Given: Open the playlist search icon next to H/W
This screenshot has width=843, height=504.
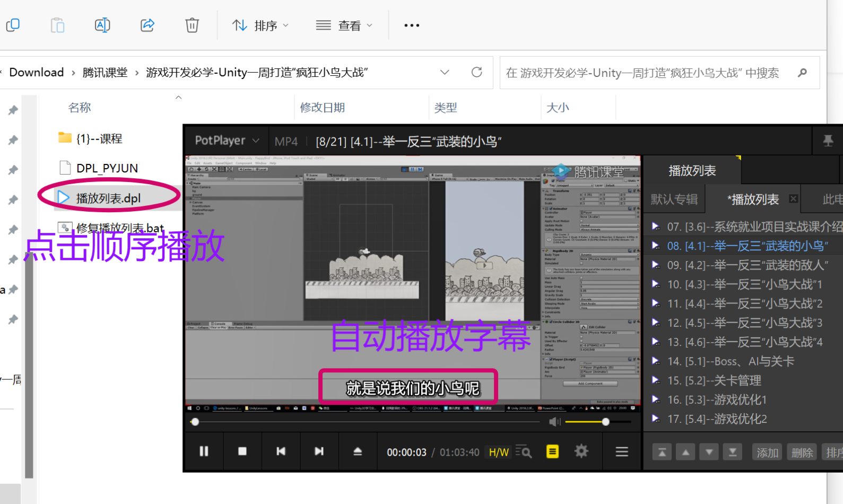Looking at the screenshot, I should click(x=524, y=451).
